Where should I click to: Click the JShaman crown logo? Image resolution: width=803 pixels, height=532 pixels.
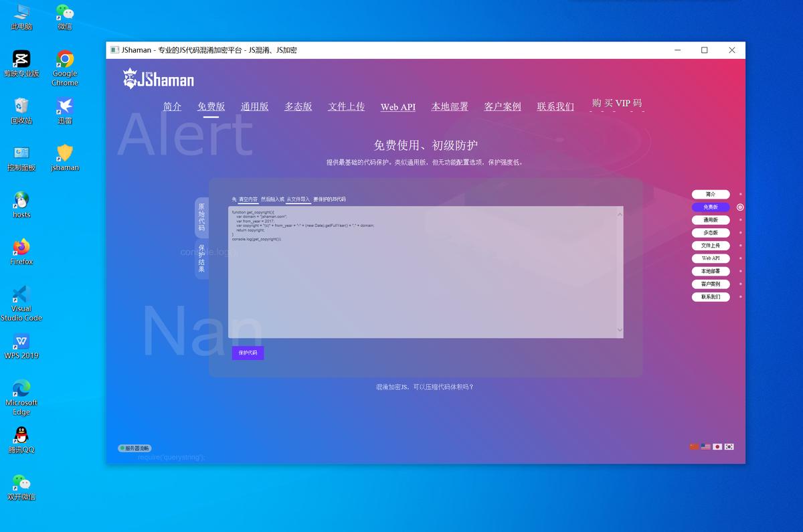[130, 79]
